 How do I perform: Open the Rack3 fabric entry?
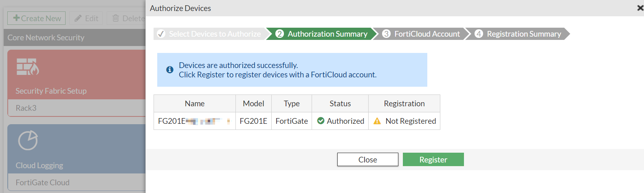(26, 108)
